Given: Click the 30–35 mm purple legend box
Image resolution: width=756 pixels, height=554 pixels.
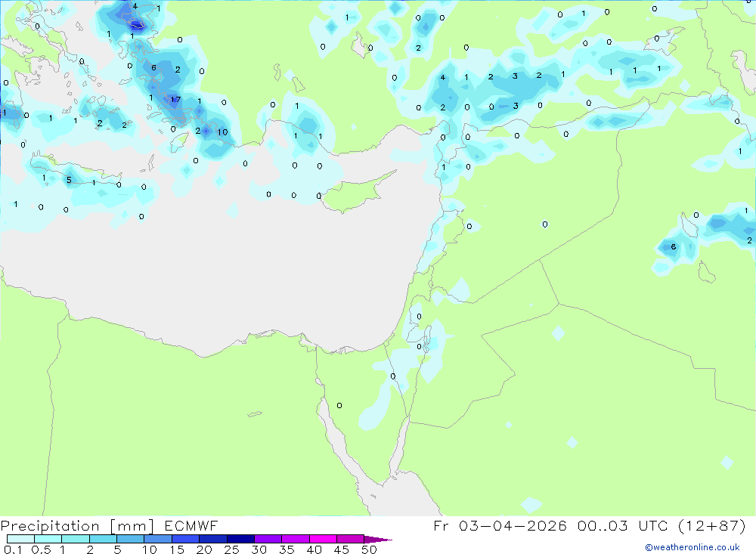Looking at the screenshot, I should coord(268,539).
